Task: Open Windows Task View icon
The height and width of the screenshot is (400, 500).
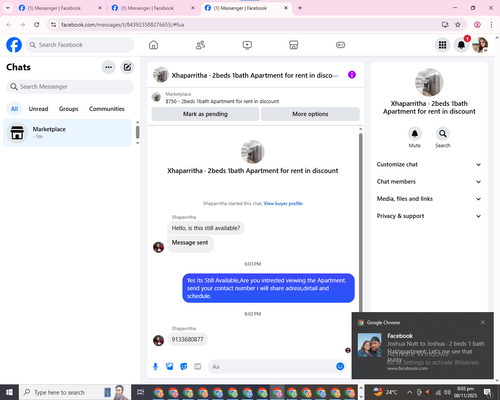Action: pyautogui.click(x=141, y=392)
